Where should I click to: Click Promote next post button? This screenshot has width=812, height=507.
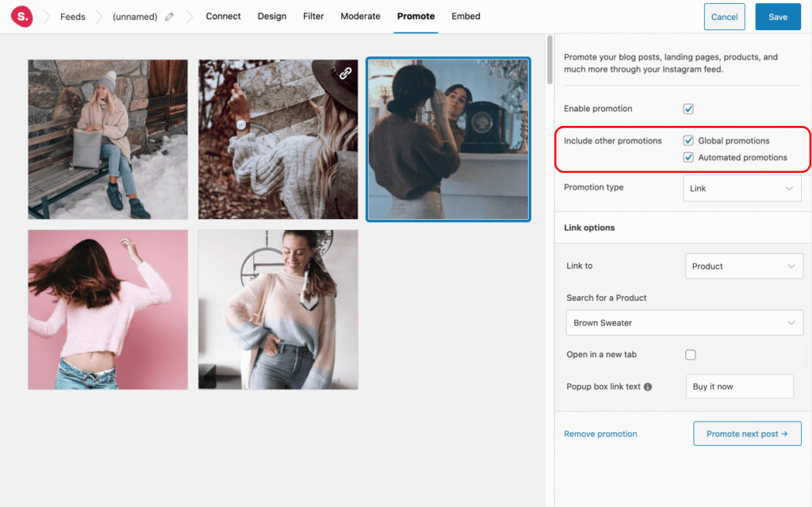(747, 433)
